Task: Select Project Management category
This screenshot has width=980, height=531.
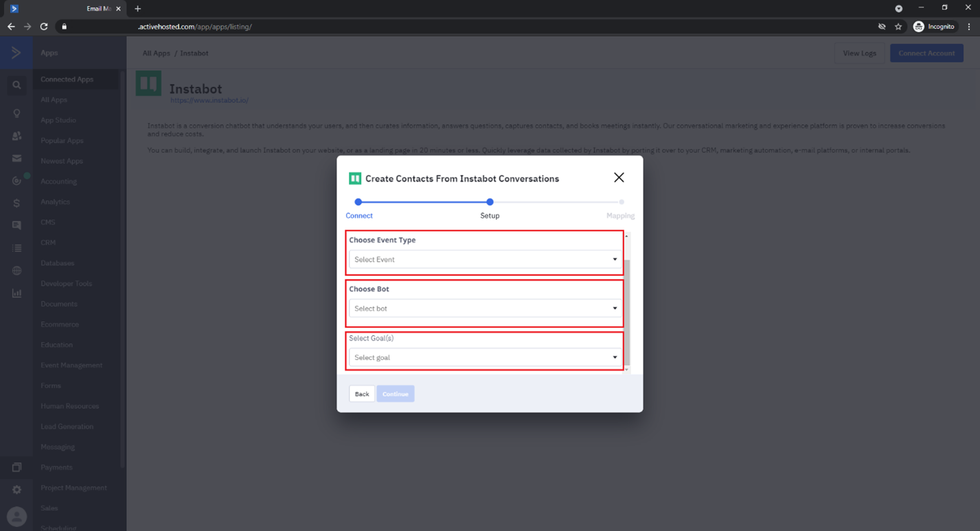Action: click(x=74, y=488)
